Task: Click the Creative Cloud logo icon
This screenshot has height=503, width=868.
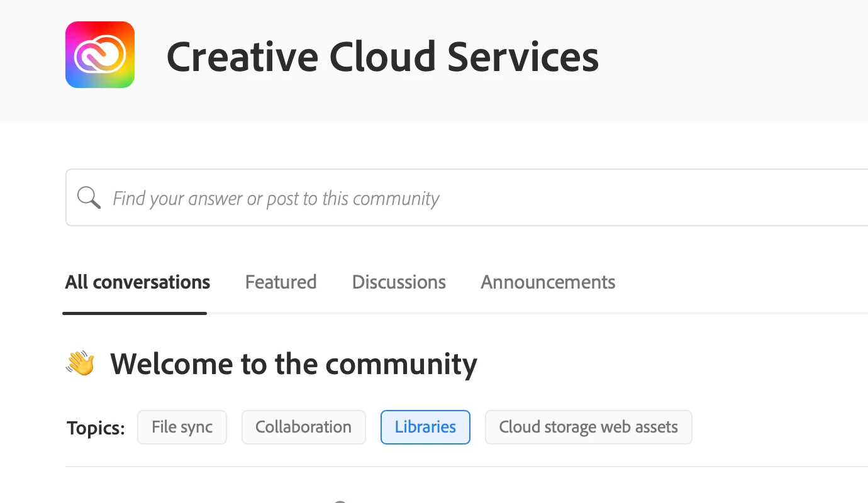Action: [x=100, y=55]
